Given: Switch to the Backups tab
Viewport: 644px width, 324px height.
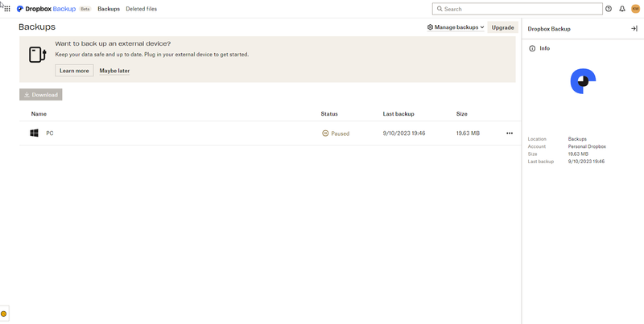Looking at the screenshot, I should click(109, 9).
